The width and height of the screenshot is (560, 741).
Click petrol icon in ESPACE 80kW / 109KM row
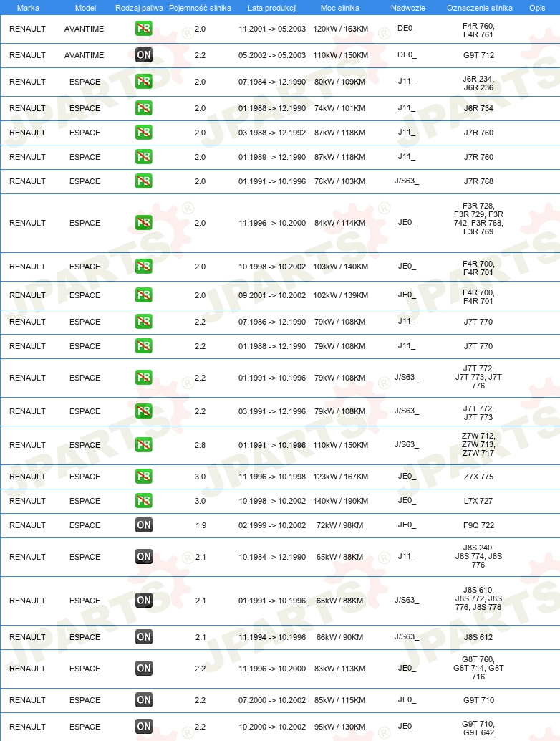point(143,82)
